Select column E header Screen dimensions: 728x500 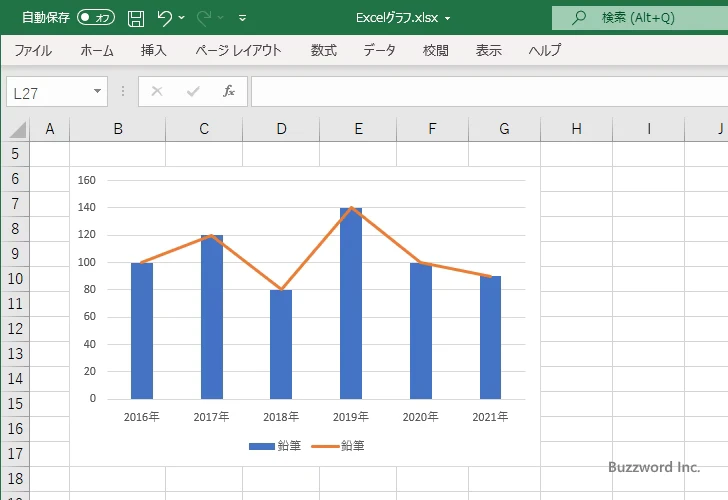pyautogui.click(x=358, y=129)
